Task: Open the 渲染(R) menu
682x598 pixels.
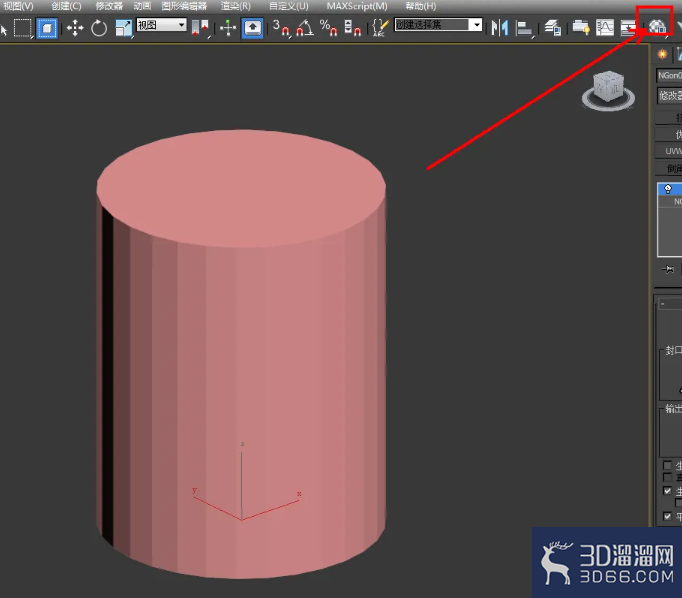Action: click(235, 6)
